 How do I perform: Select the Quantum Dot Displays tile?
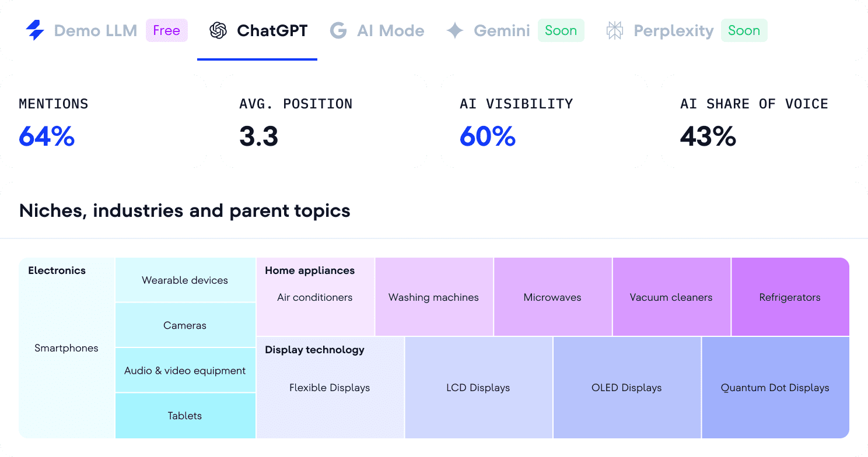(775, 388)
